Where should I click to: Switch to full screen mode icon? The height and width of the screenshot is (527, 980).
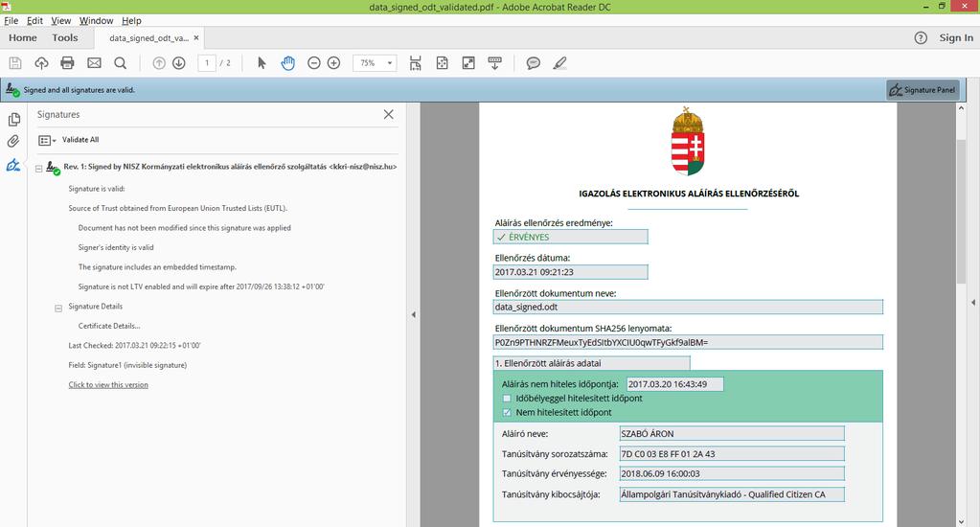[x=468, y=63]
